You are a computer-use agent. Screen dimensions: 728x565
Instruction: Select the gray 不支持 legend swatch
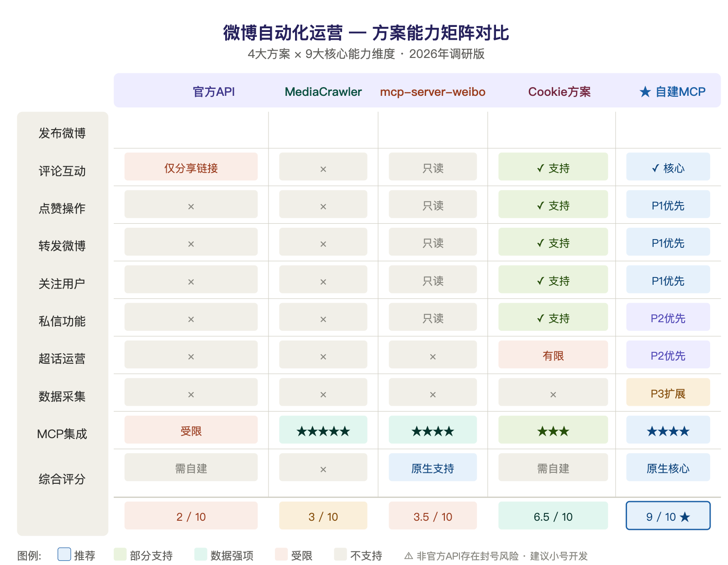(340, 554)
